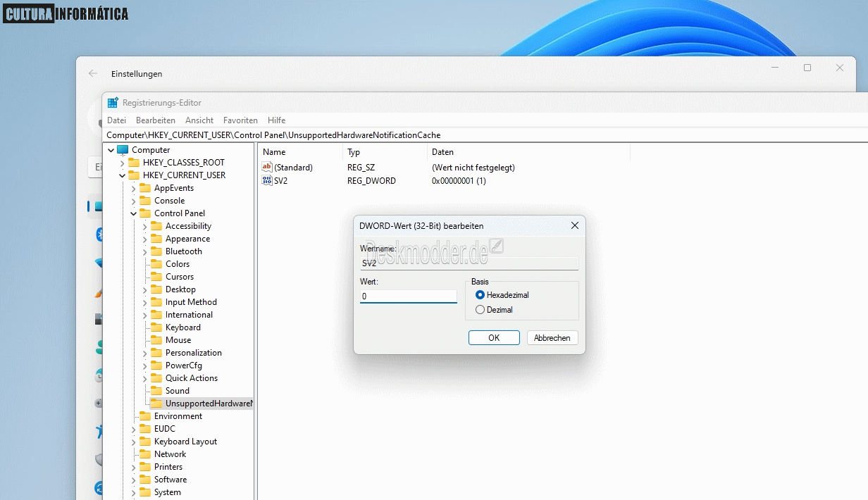
Task: Click the Environment folder icon
Action: click(145, 416)
